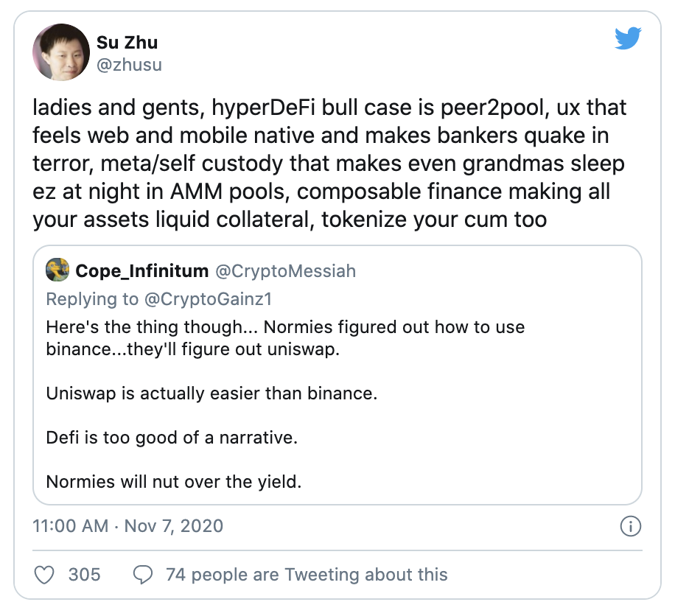Screen dimensions: 675x616
Task: Open the Cope_Infinitum author name
Action: point(141,271)
